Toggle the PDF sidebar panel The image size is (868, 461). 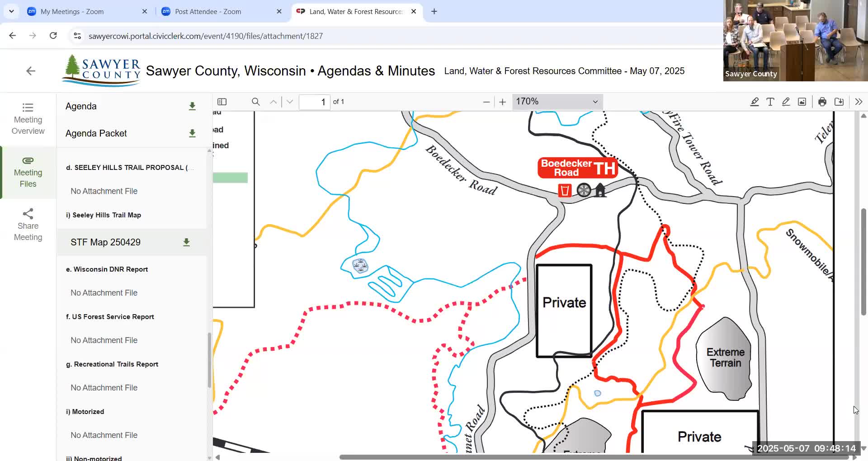pyautogui.click(x=222, y=102)
